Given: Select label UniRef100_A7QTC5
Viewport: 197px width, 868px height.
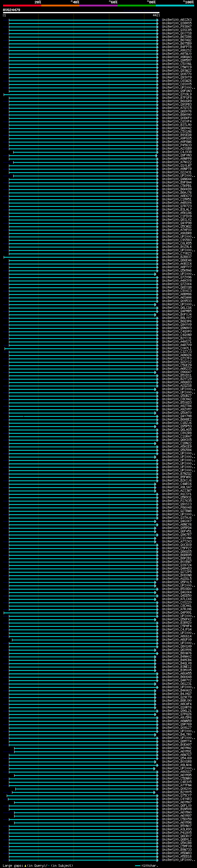Looking at the screenshot, I should (177, 108).
